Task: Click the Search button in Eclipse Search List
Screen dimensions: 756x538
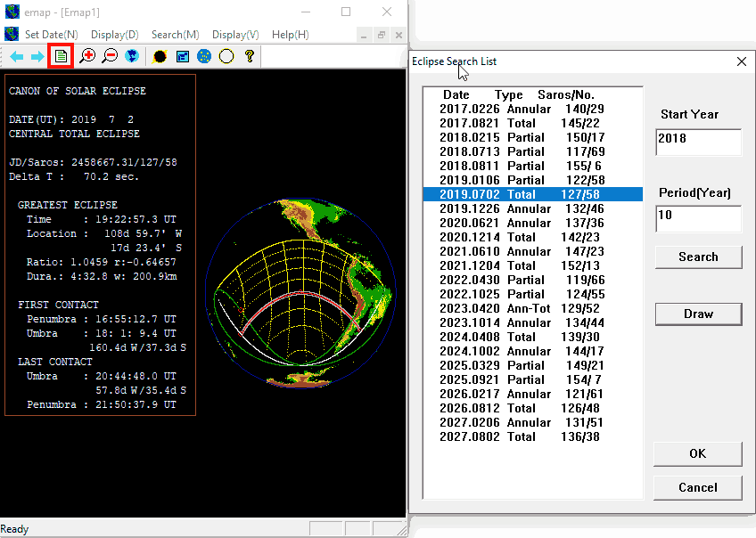Action: [698, 257]
